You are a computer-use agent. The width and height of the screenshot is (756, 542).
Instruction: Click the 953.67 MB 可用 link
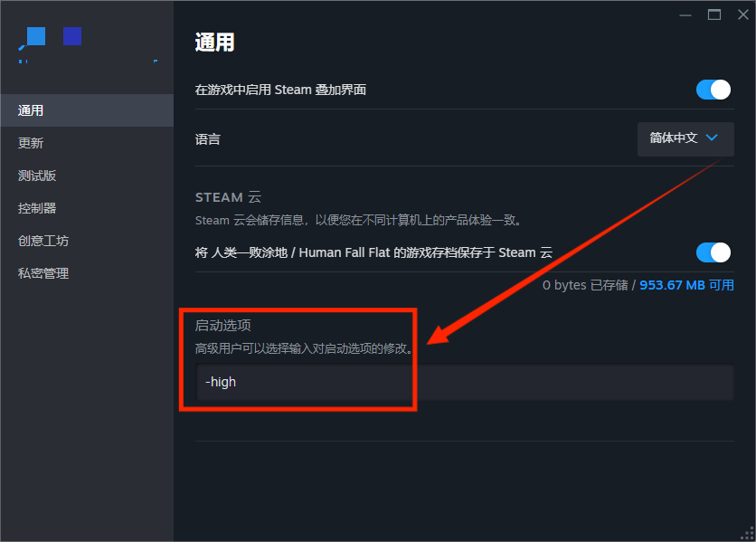pos(686,285)
